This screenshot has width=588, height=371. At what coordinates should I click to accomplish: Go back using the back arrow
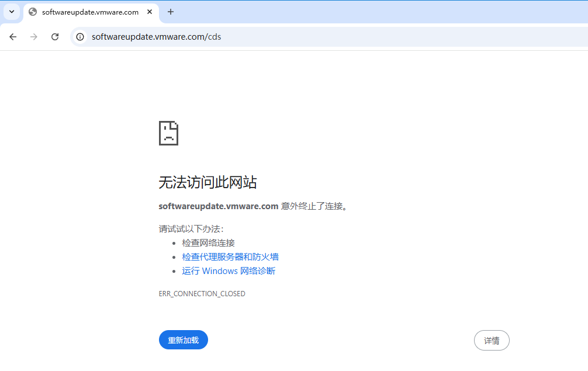tap(13, 37)
